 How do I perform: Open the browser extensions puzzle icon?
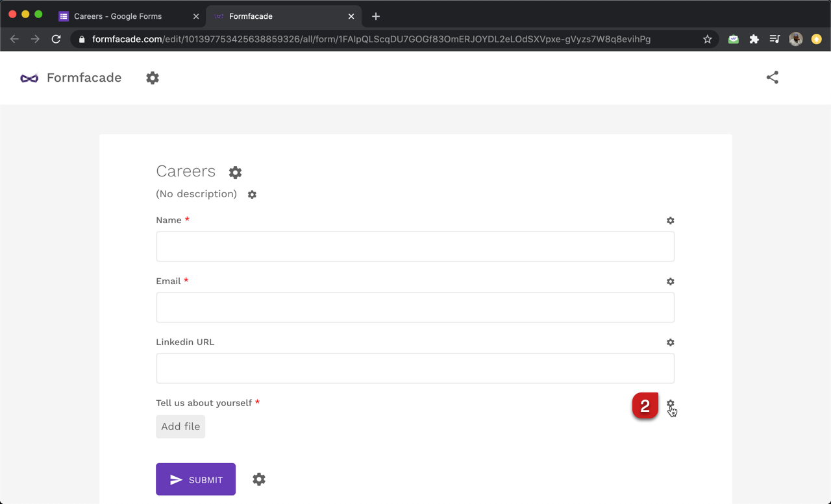[754, 40]
